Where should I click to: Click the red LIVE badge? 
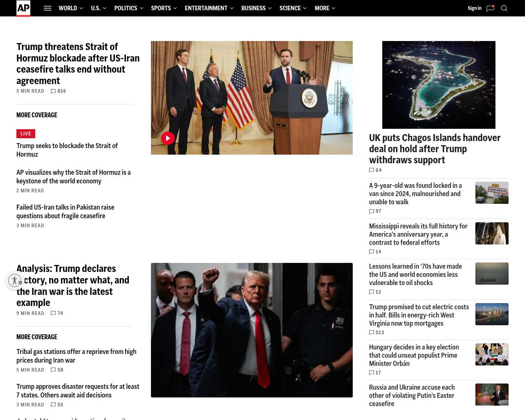26,134
